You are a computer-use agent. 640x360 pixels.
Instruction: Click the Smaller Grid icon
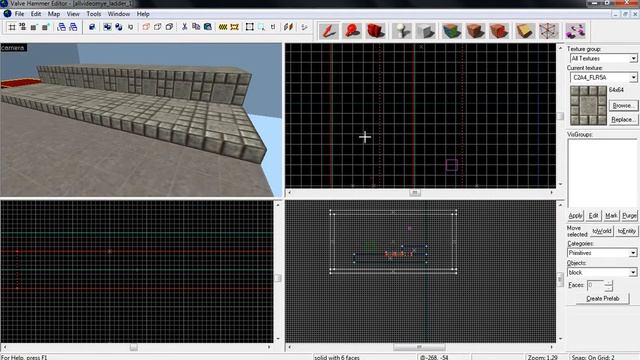point(34,27)
